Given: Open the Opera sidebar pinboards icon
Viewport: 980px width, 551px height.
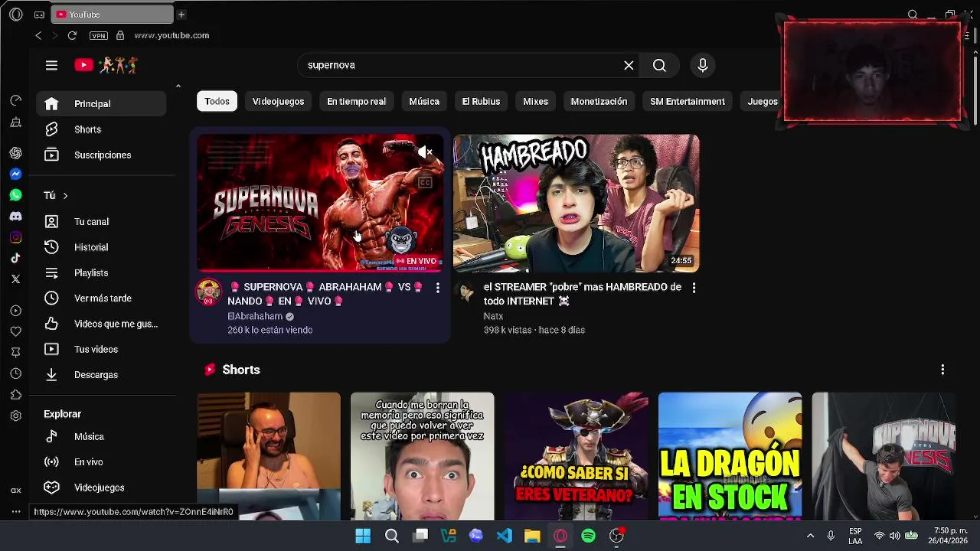Looking at the screenshot, I should click(x=15, y=353).
